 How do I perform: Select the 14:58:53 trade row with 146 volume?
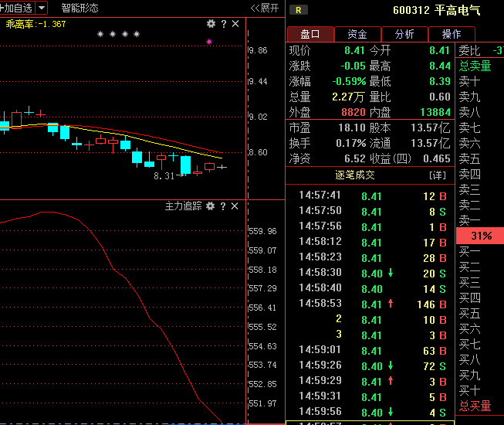tap(372, 304)
